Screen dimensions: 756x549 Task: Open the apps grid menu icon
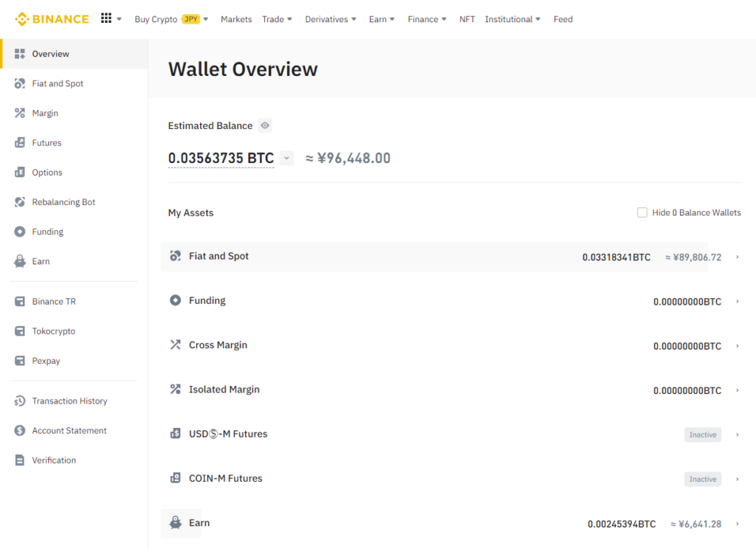point(106,18)
